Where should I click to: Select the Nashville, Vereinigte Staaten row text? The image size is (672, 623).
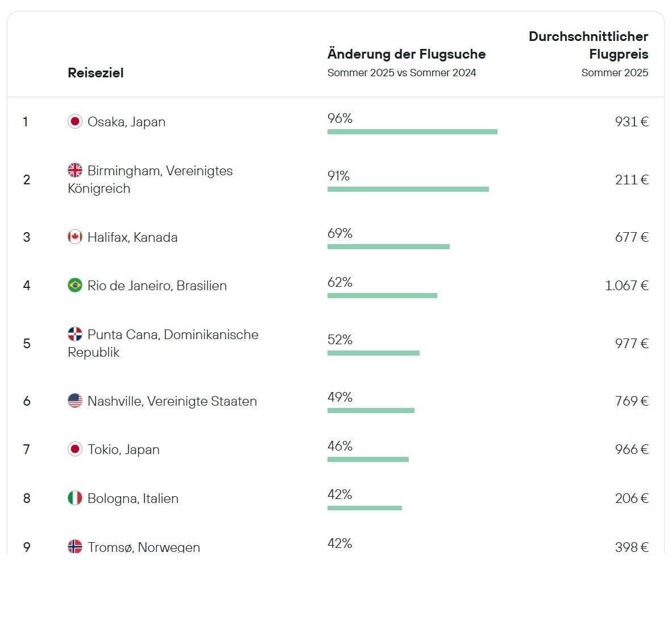(x=172, y=401)
